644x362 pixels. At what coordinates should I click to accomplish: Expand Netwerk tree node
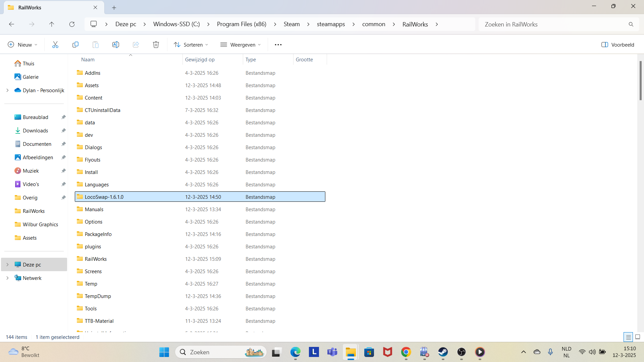[x=7, y=278]
